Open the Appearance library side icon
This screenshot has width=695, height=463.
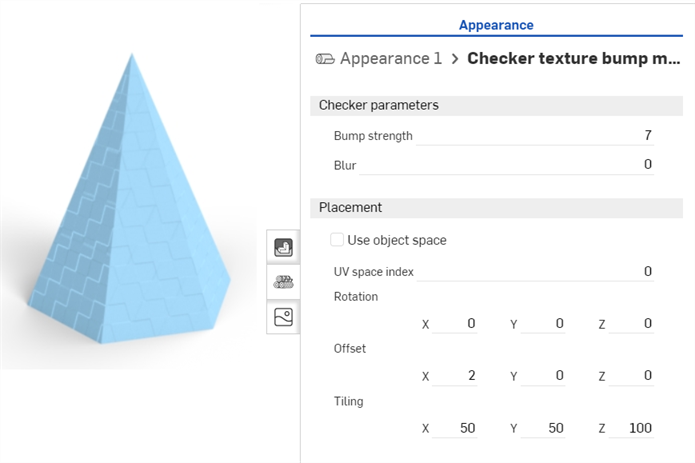(x=283, y=282)
